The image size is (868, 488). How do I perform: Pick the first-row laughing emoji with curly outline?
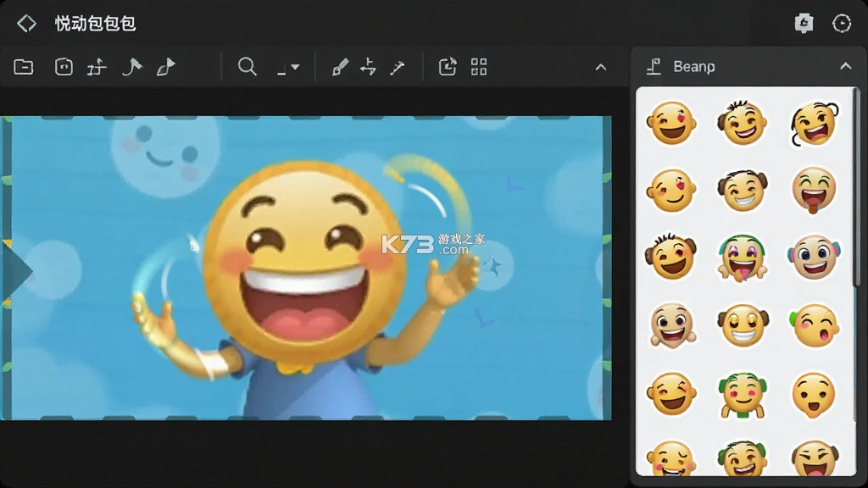tap(815, 124)
